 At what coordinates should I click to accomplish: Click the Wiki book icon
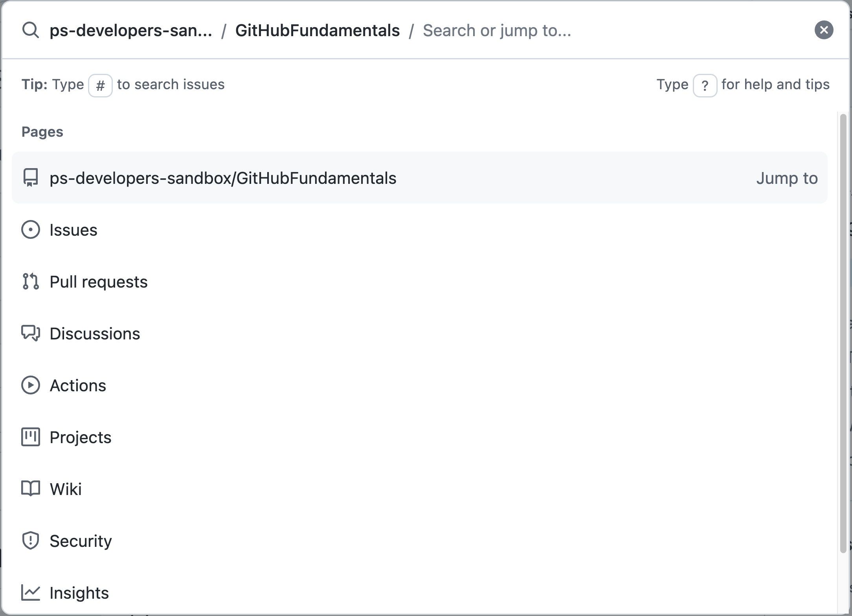31,489
